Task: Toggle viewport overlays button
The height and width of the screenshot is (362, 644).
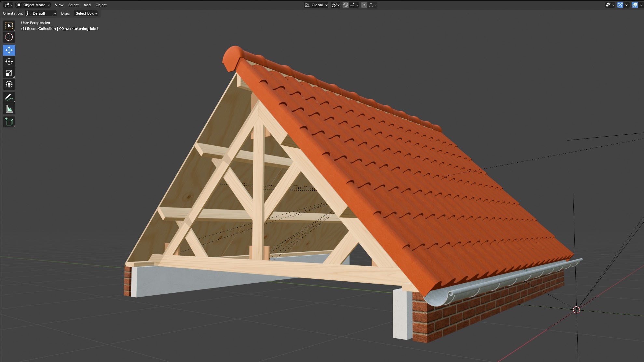Action: pos(635,5)
